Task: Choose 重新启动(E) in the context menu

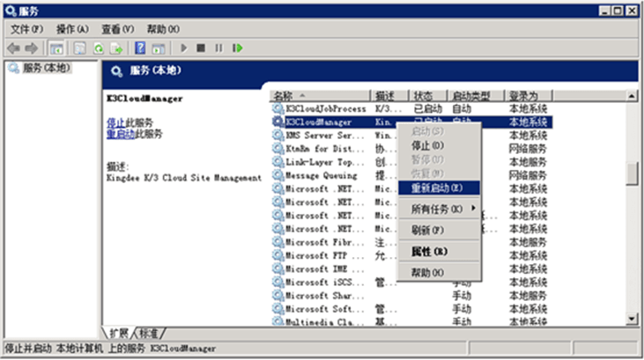Action: click(439, 188)
